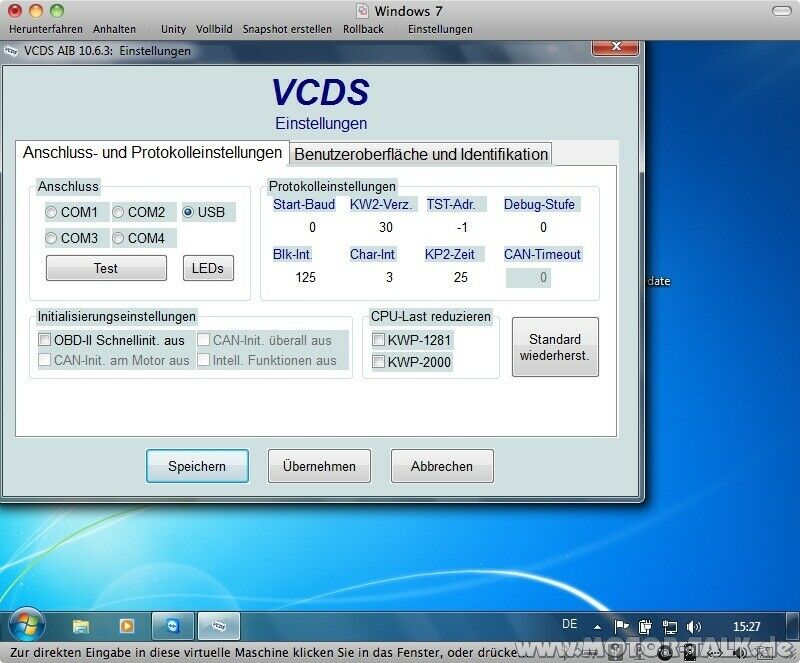Enter Vollbild mode

(214, 29)
